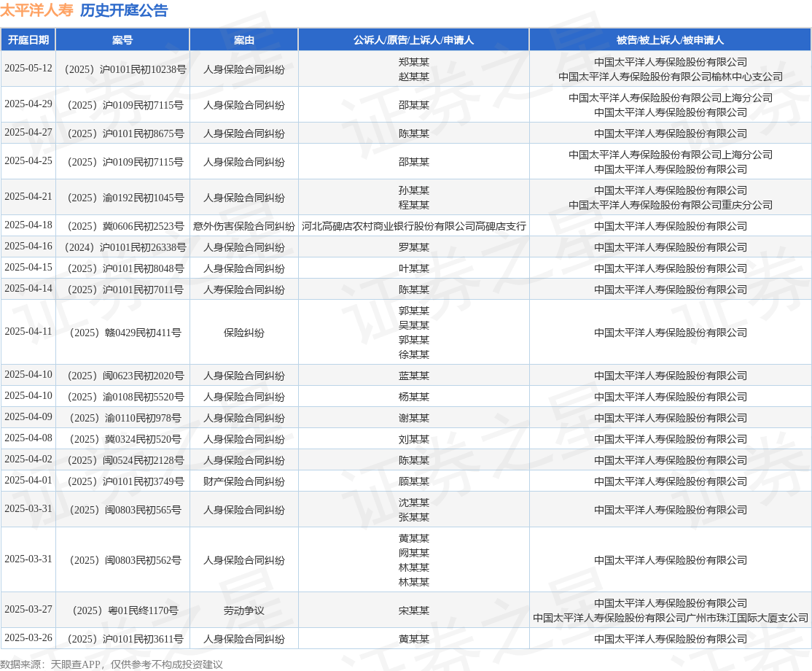Click plaintiff 阙某某
The width and height of the screenshot is (812, 671).
pyautogui.click(x=414, y=554)
